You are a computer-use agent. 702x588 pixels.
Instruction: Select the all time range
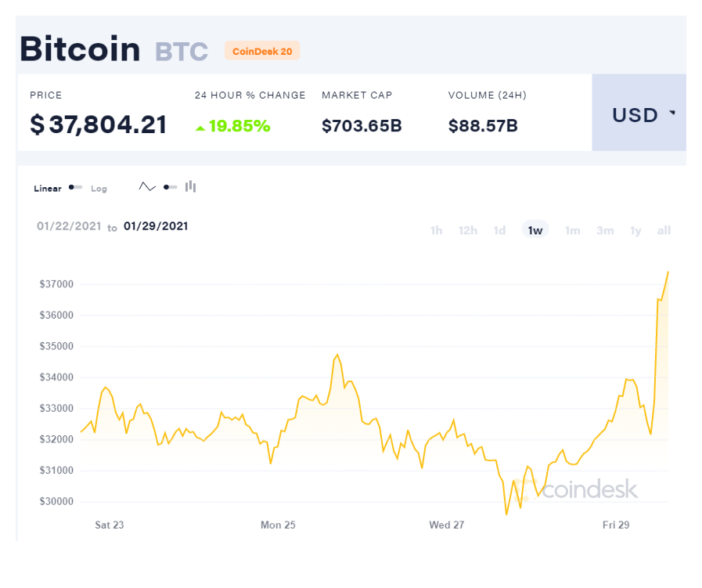(664, 231)
